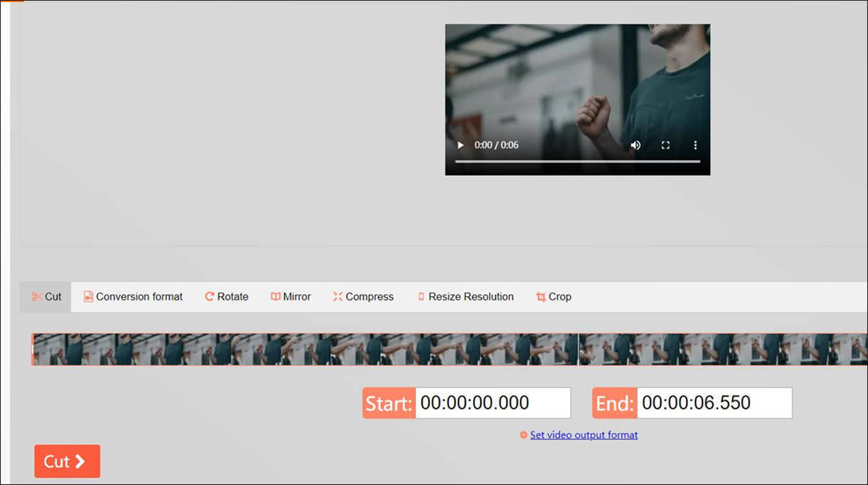The image size is (868, 485).
Task: Click the End time input field
Action: point(714,403)
